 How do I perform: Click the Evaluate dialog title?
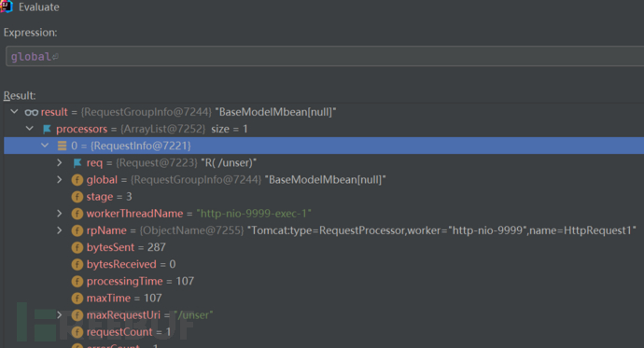pos(38,7)
